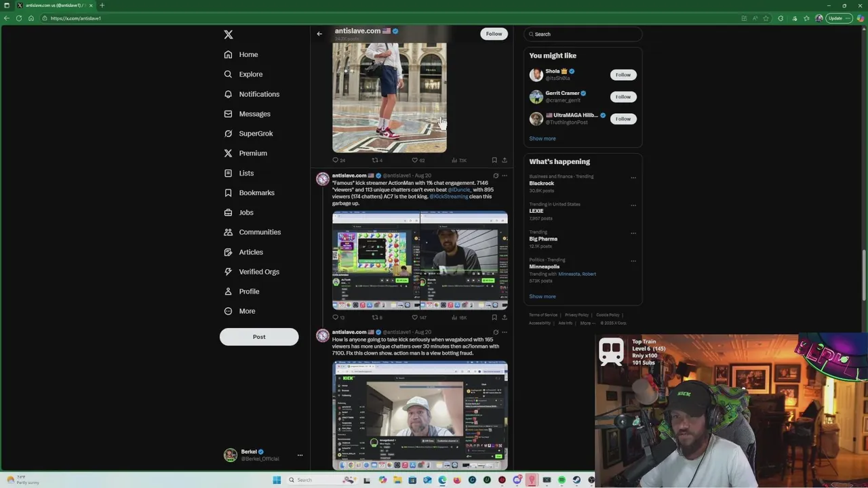This screenshot has width=868, height=488.
Task: Open the Privacy Policy footer link
Action: coord(576,315)
